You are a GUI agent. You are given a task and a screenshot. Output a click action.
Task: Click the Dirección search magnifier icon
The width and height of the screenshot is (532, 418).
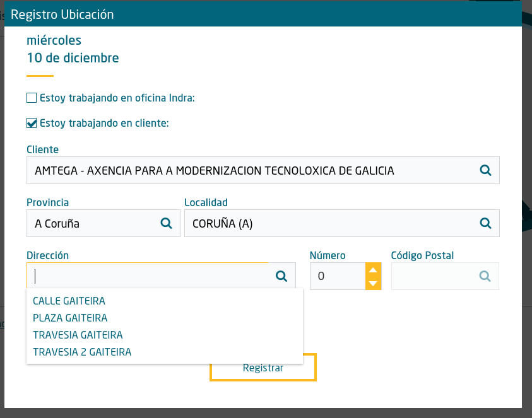click(x=281, y=276)
